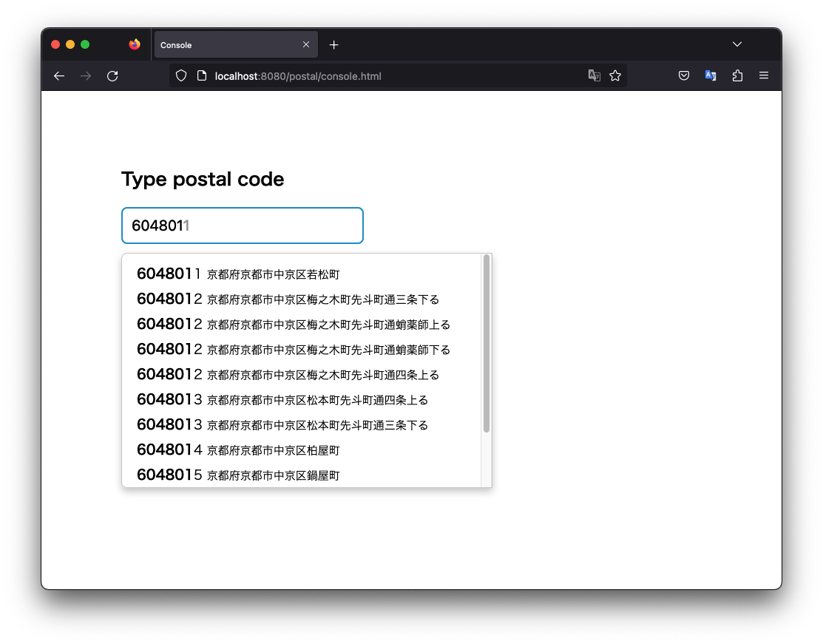The image size is (823, 644).
Task: Open a new browser tab
Action: 333,44
